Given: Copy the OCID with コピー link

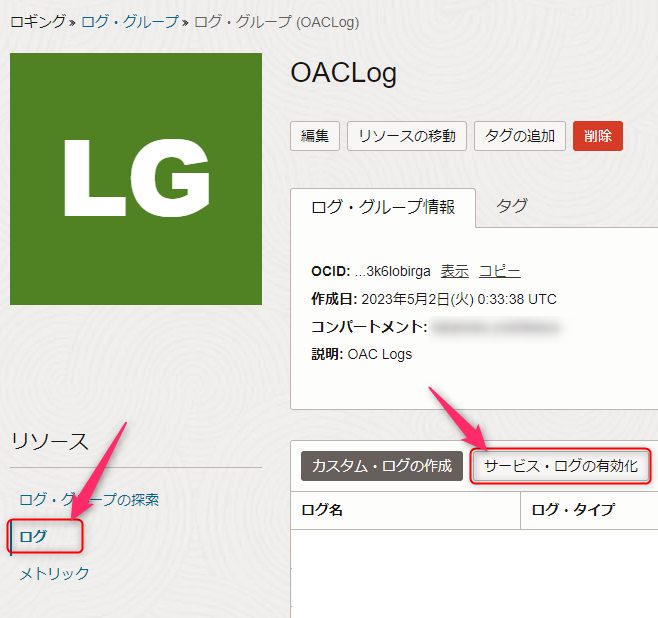Looking at the screenshot, I should tap(500, 271).
